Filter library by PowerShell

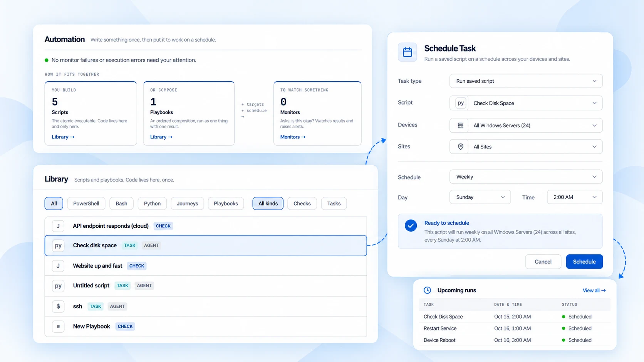pyautogui.click(x=86, y=204)
